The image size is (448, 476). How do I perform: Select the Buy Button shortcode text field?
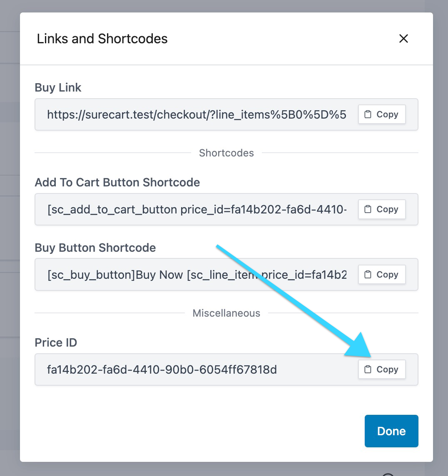(x=187, y=274)
